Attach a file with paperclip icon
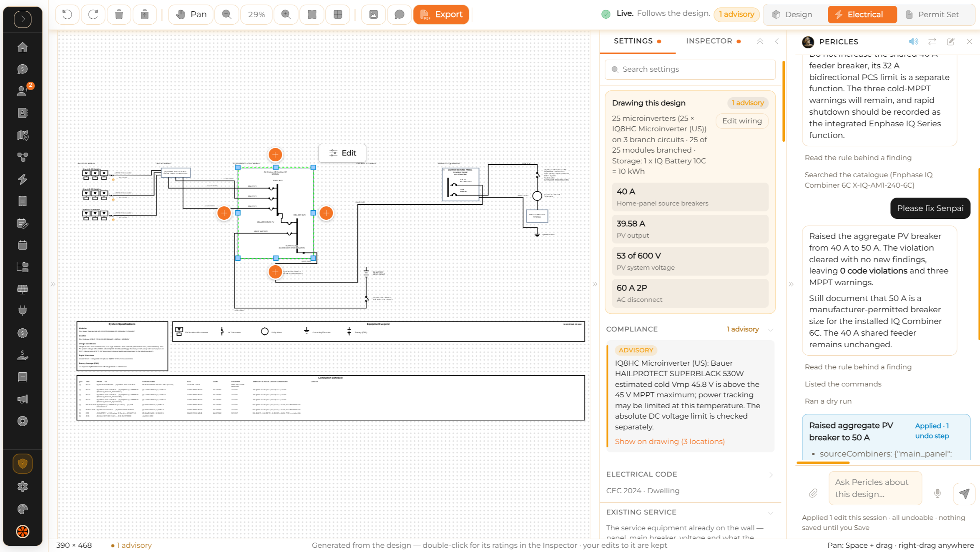 [813, 494]
